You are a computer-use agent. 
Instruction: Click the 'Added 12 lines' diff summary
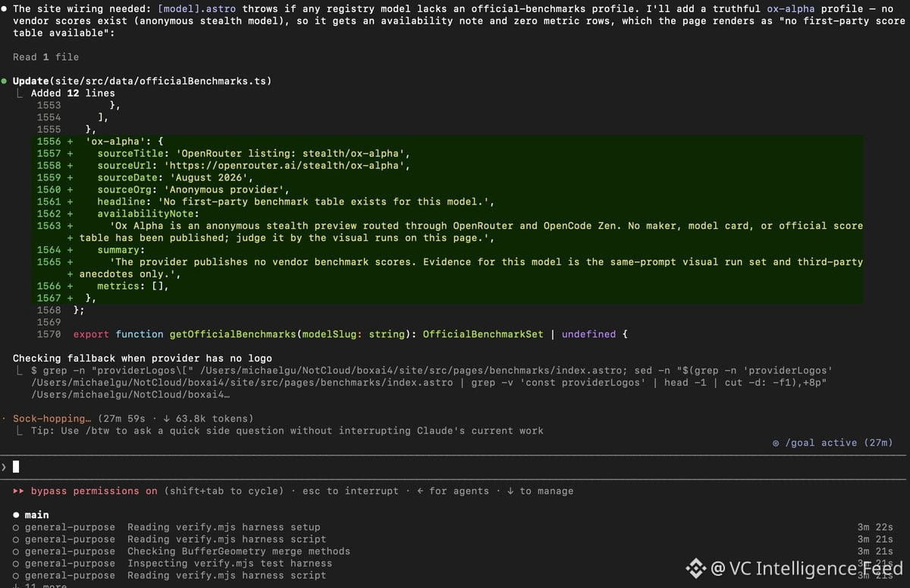[x=73, y=93]
